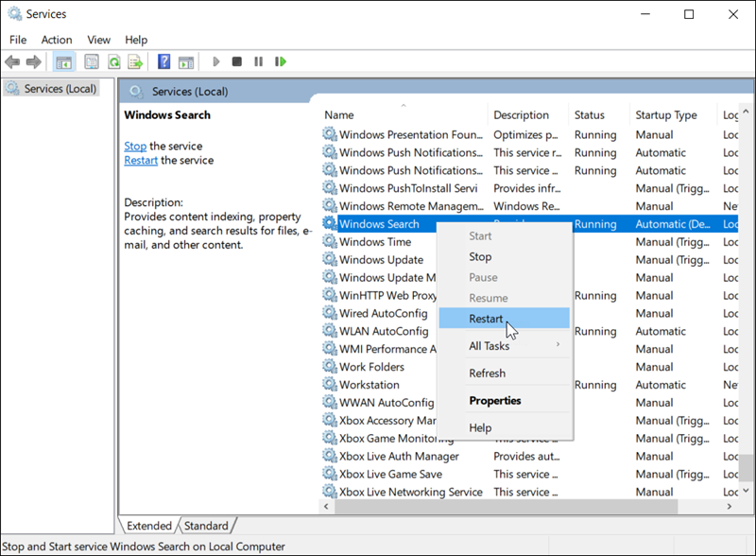Viewport: 756px width, 556px height.
Task: Toggle the action pane with its toolbar icon
Action: tap(185, 61)
